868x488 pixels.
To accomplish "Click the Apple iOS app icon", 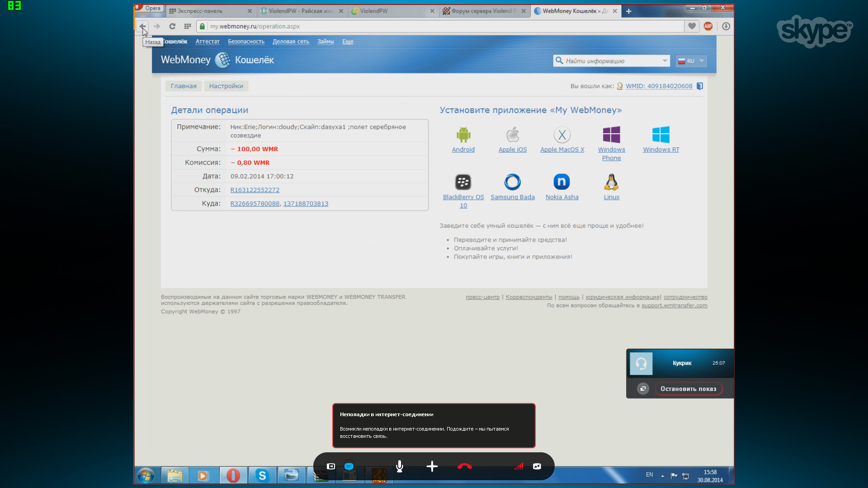I will click(x=513, y=135).
